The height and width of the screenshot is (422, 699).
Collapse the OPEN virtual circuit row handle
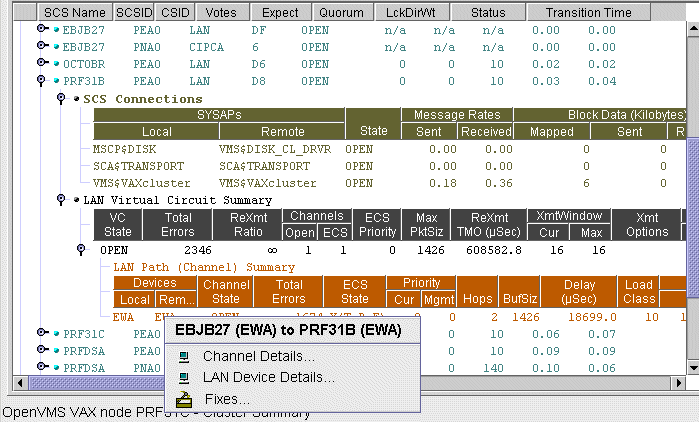82,249
